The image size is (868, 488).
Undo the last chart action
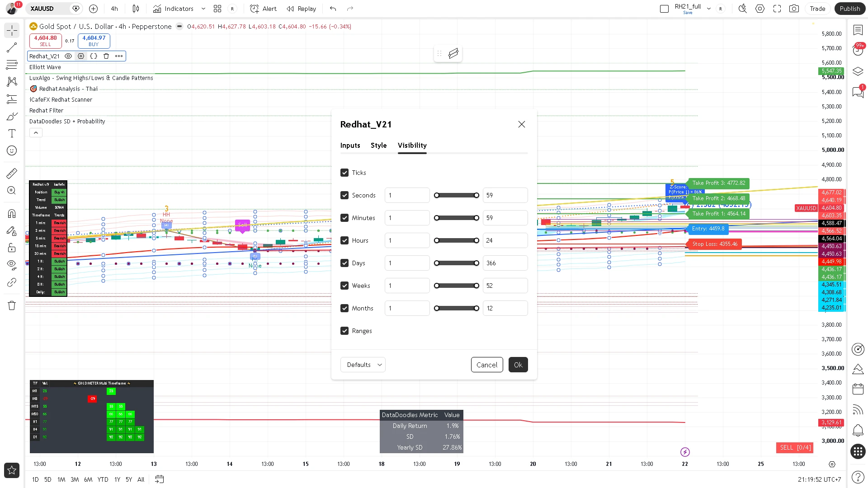[x=333, y=9]
